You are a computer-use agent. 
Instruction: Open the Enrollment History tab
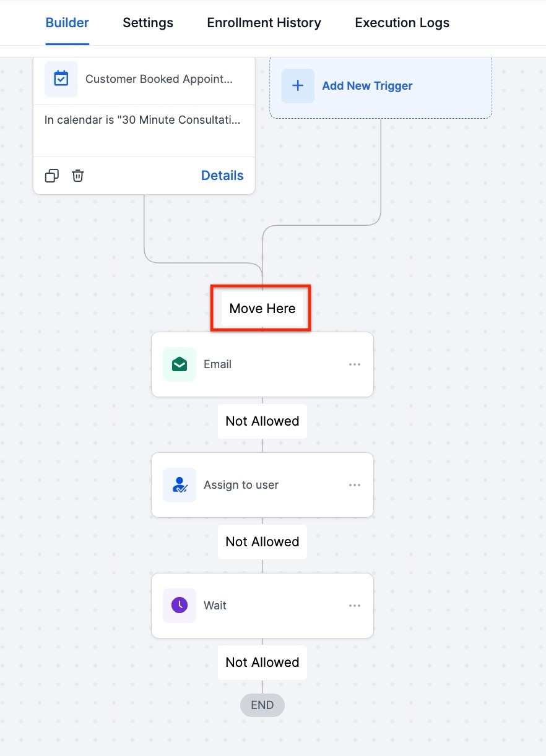264,24
